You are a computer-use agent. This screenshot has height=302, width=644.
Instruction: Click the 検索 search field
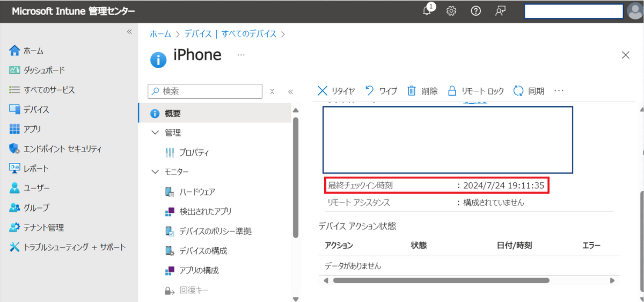(x=206, y=91)
